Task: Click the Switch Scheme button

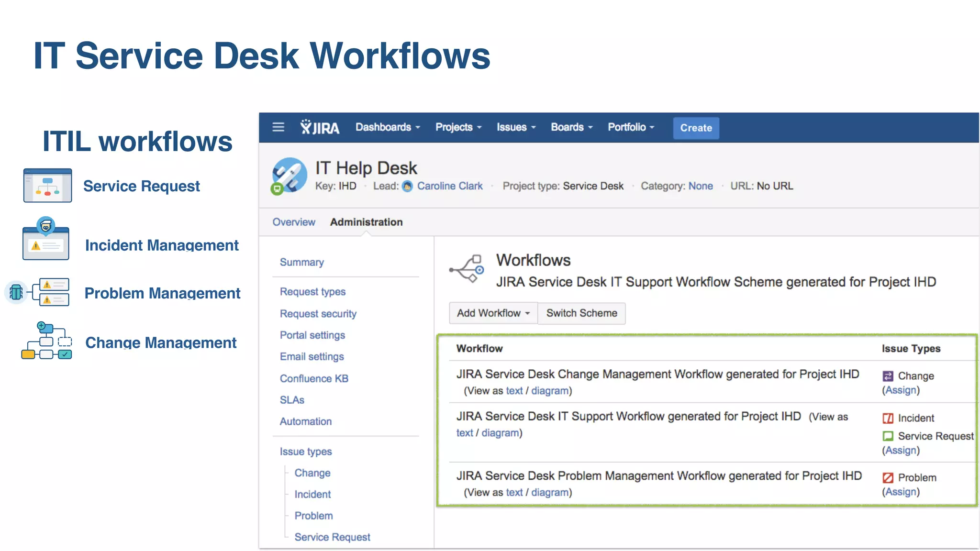Action: click(x=581, y=313)
